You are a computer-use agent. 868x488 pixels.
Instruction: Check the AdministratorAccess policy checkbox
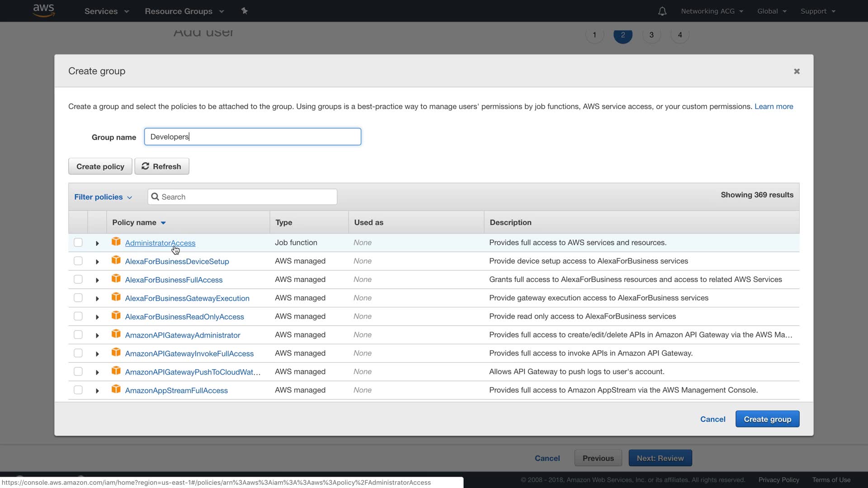[x=78, y=243]
